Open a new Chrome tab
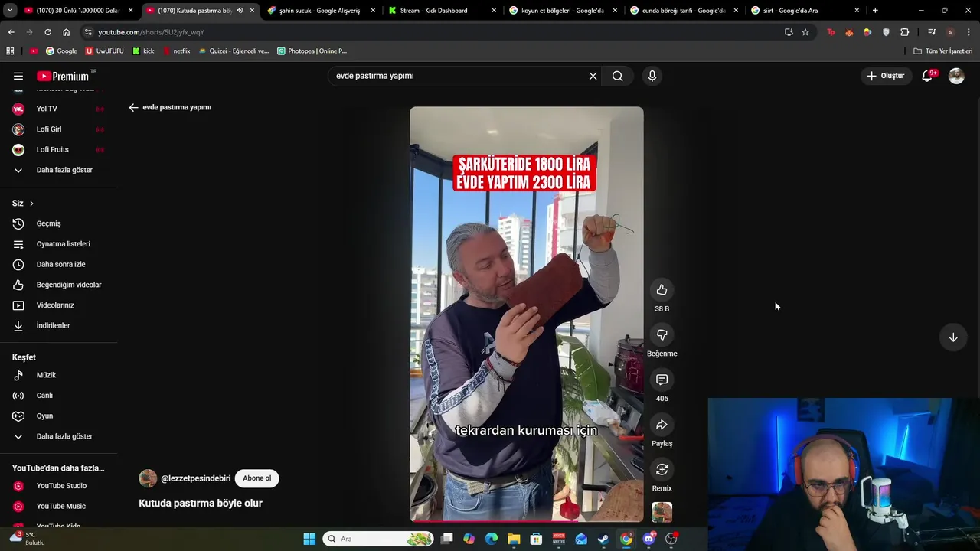Screen dimensions: 980x551 pyautogui.click(x=875, y=11)
